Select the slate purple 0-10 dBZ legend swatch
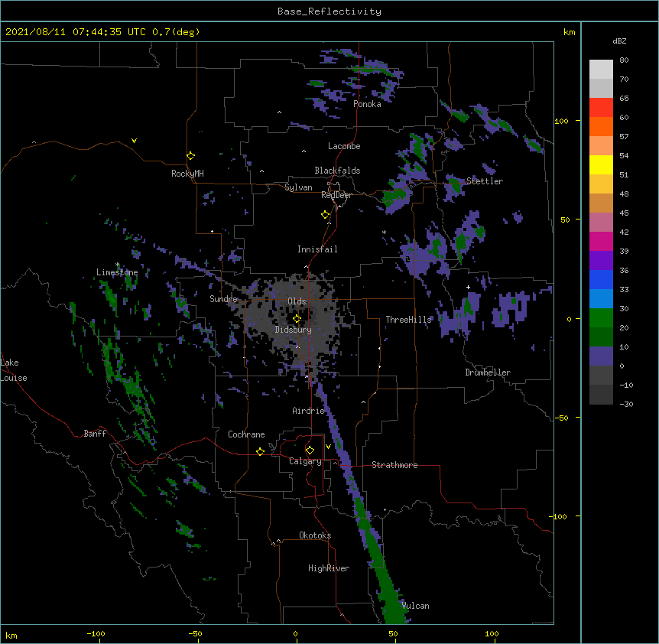The width and height of the screenshot is (659, 644). 601,356
